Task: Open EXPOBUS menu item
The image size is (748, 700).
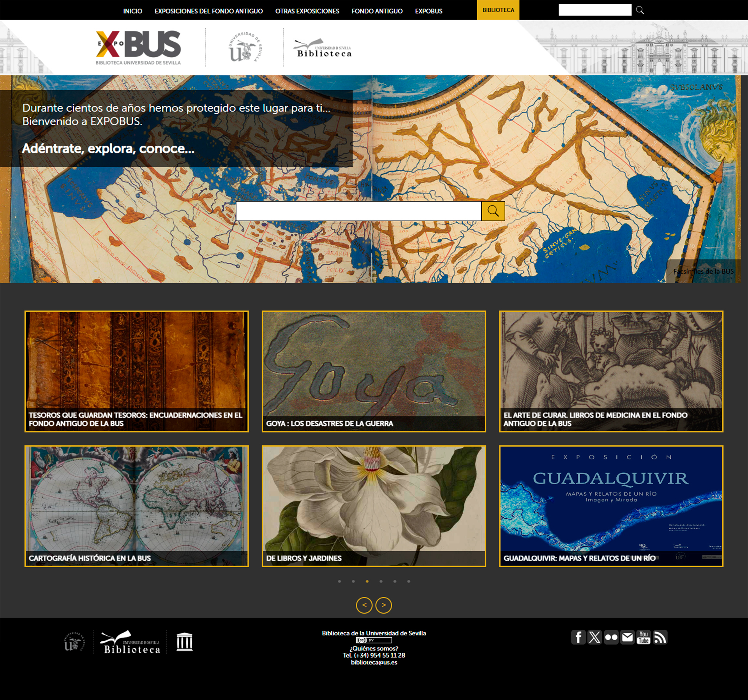Action: (429, 11)
